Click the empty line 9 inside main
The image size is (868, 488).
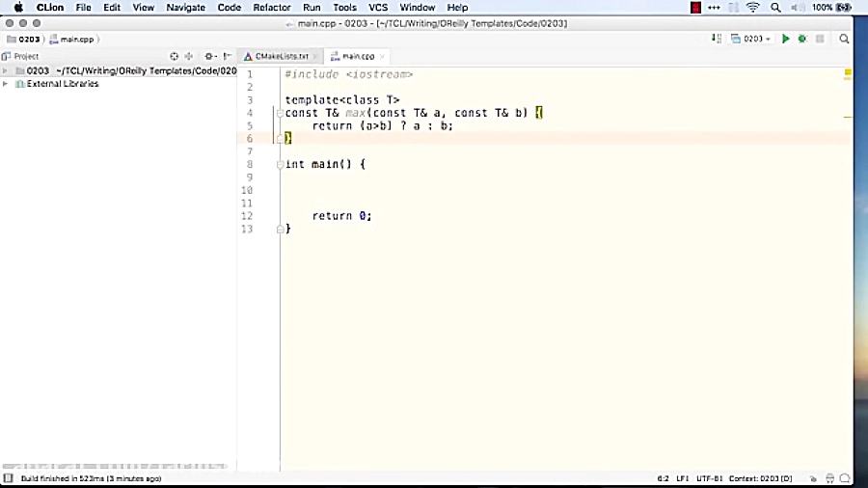(564, 177)
